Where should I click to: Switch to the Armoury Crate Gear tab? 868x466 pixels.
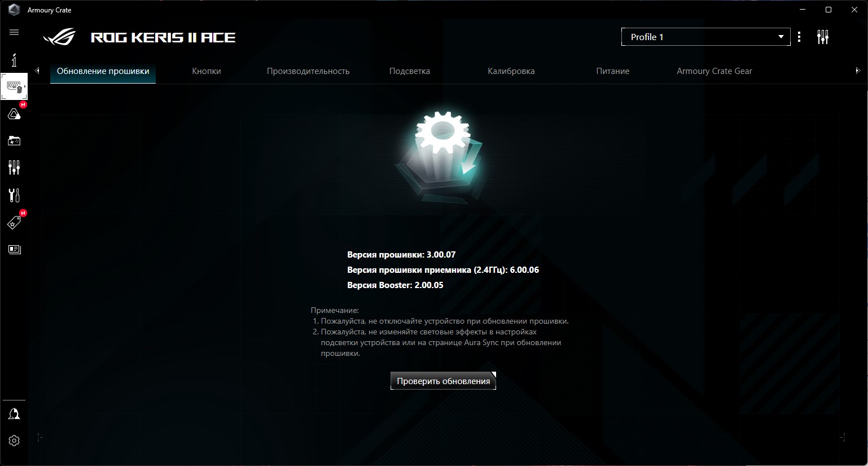(x=714, y=71)
